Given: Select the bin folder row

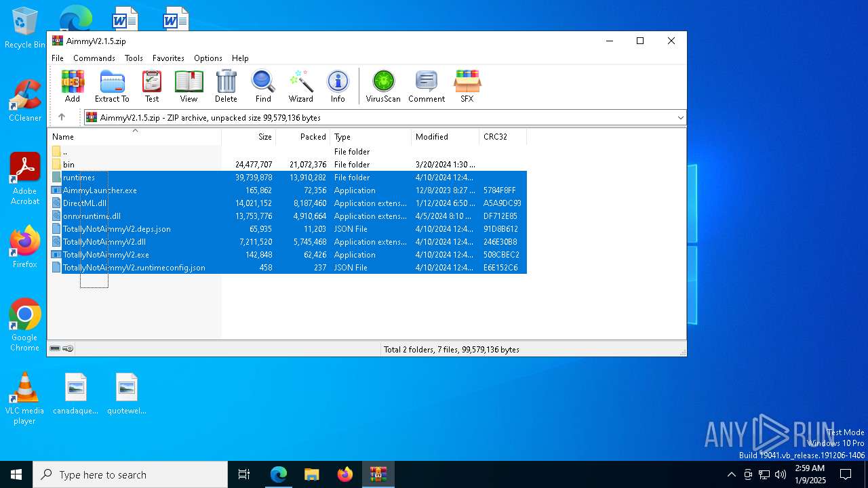Looking at the screenshot, I should [287, 165].
